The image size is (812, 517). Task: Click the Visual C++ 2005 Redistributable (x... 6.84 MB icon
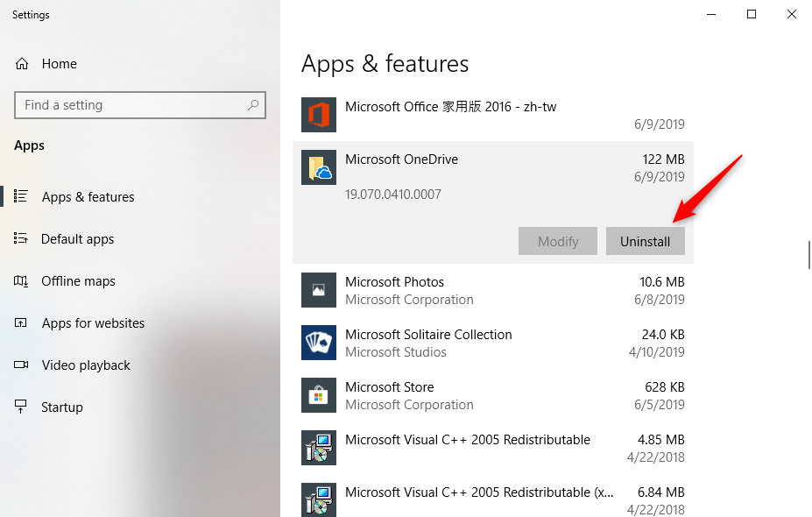tap(319, 499)
